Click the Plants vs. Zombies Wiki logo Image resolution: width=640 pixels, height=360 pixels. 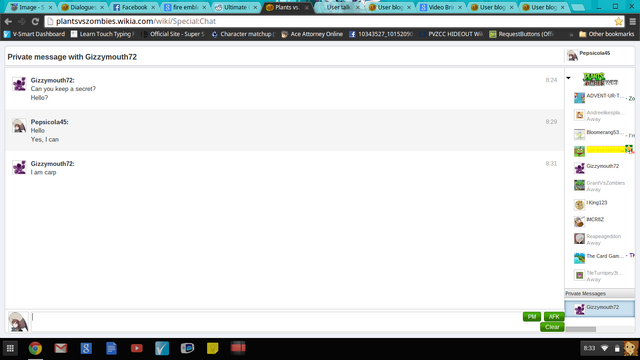(600, 79)
